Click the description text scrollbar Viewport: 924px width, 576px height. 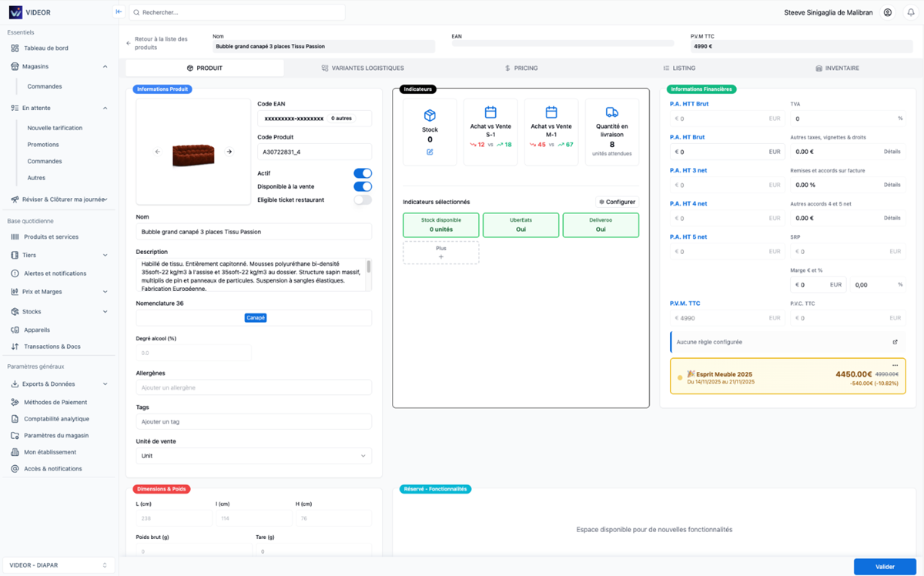(369, 267)
